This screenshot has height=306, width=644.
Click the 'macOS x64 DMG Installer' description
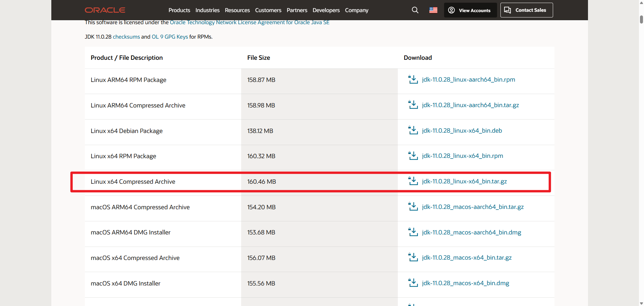pyautogui.click(x=125, y=283)
